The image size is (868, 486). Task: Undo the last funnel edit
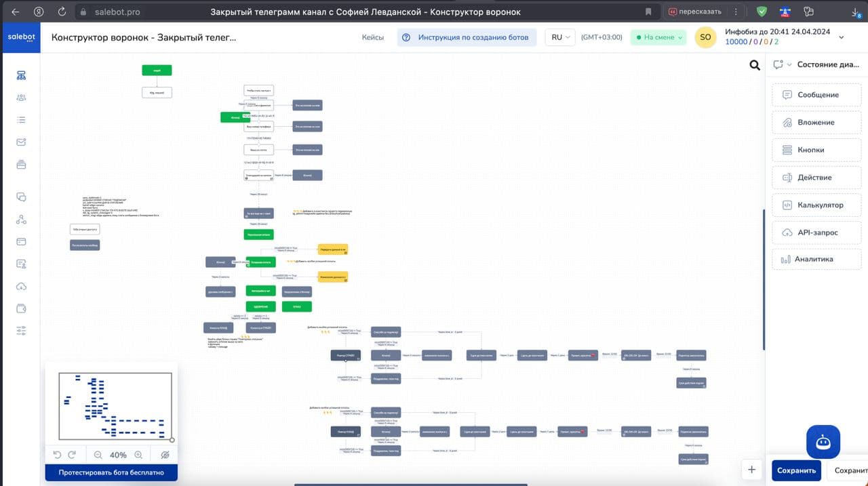pos(58,455)
